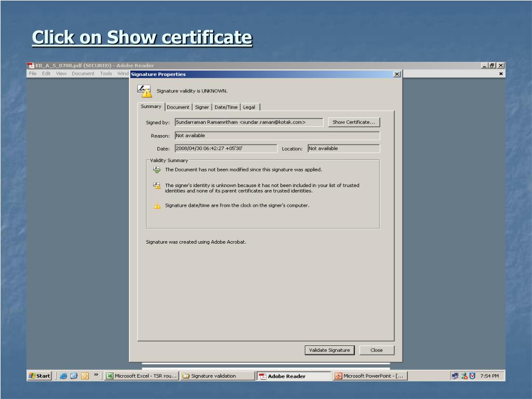Click the Date field showing 2008/04/30

coord(226,148)
